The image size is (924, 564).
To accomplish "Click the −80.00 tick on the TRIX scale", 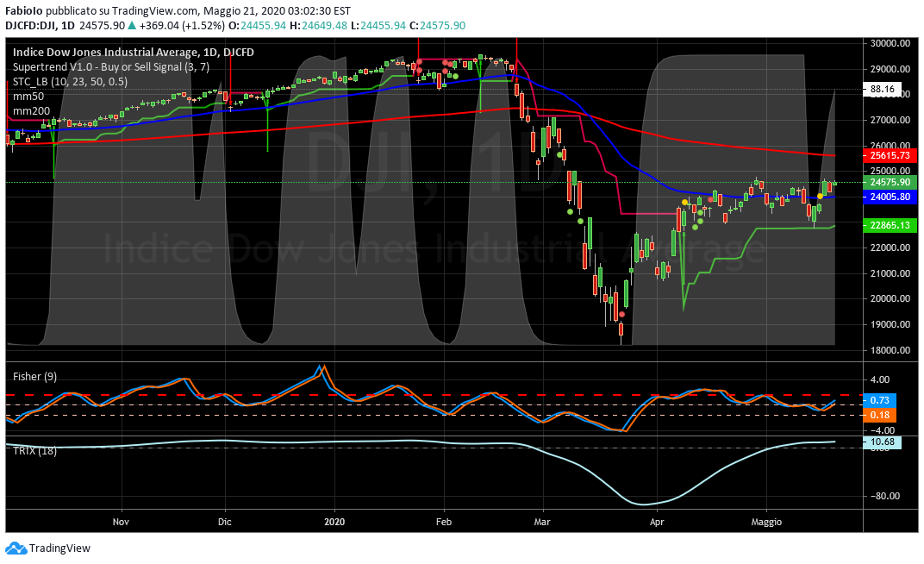I will (x=885, y=496).
